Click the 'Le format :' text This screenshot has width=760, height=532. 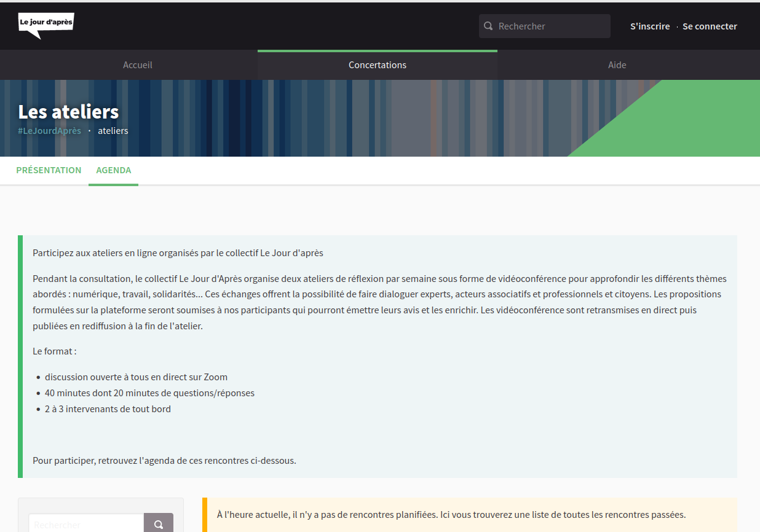point(55,351)
